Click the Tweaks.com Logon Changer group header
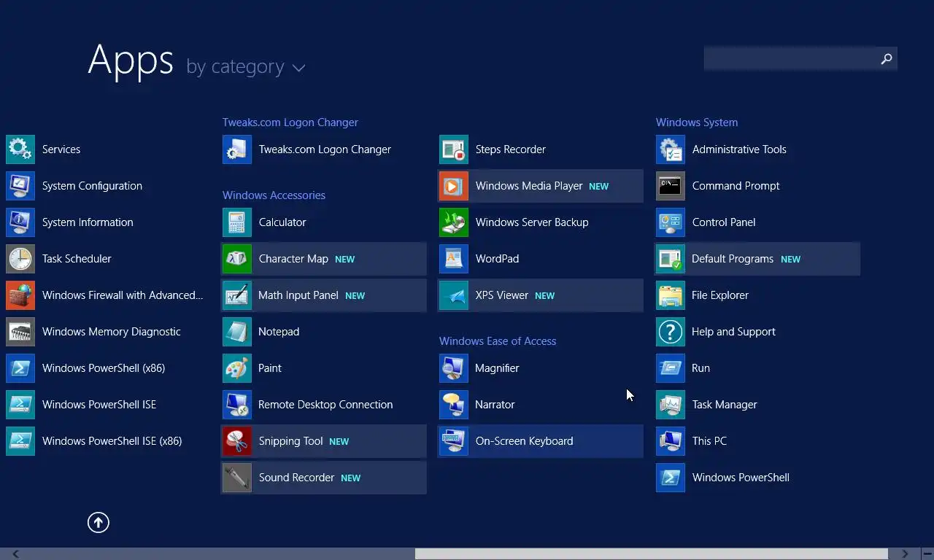 (290, 122)
